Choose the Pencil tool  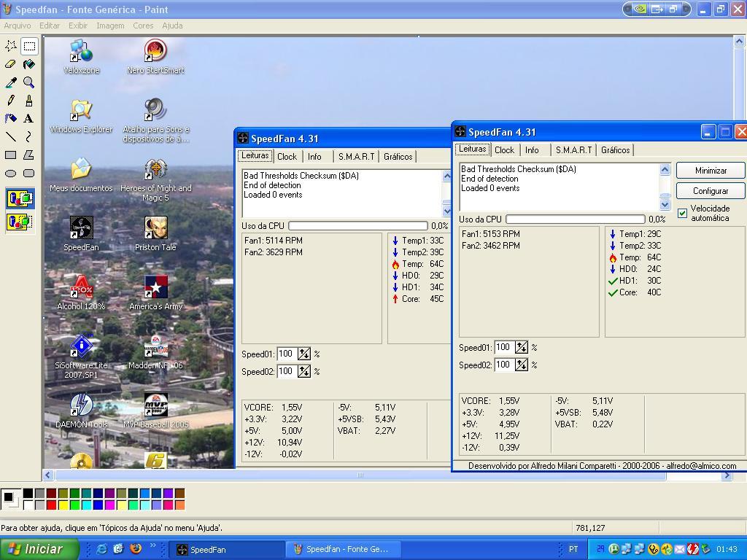(x=10, y=101)
